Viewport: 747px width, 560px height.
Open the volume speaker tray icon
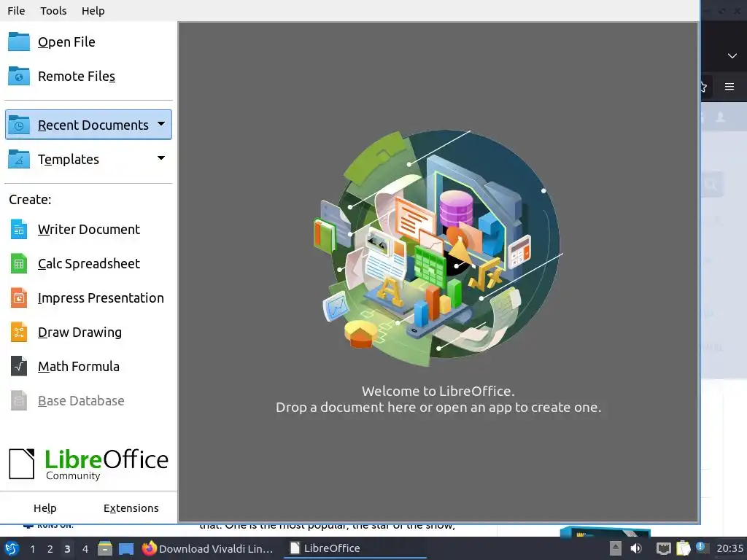pyautogui.click(x=636, y=548)
